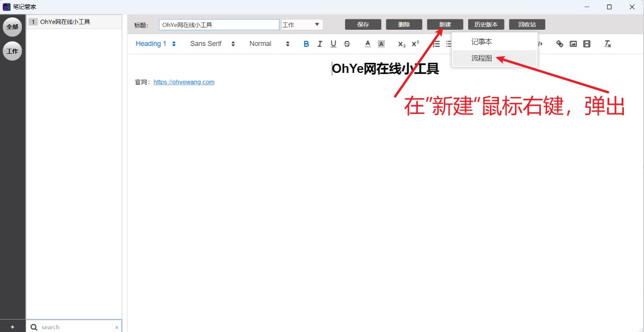Click the superscript icon
Viewport: 644px width, 332px height.
pyautogui.click(x=415, y=44)
